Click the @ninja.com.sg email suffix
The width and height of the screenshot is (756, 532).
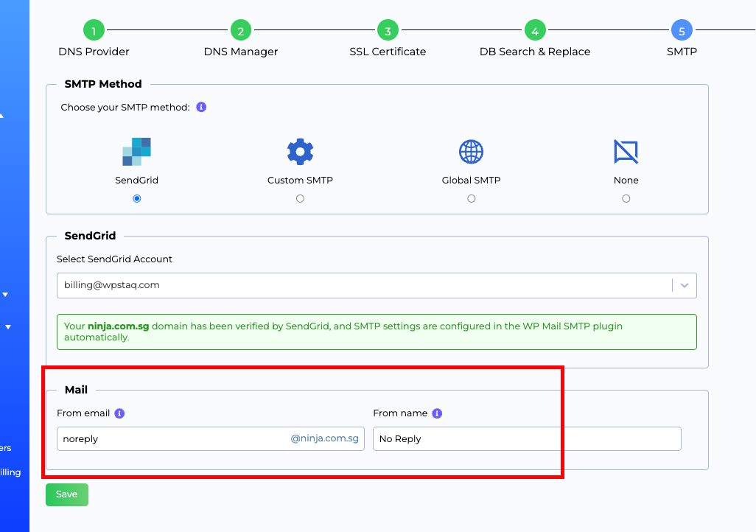324,438
